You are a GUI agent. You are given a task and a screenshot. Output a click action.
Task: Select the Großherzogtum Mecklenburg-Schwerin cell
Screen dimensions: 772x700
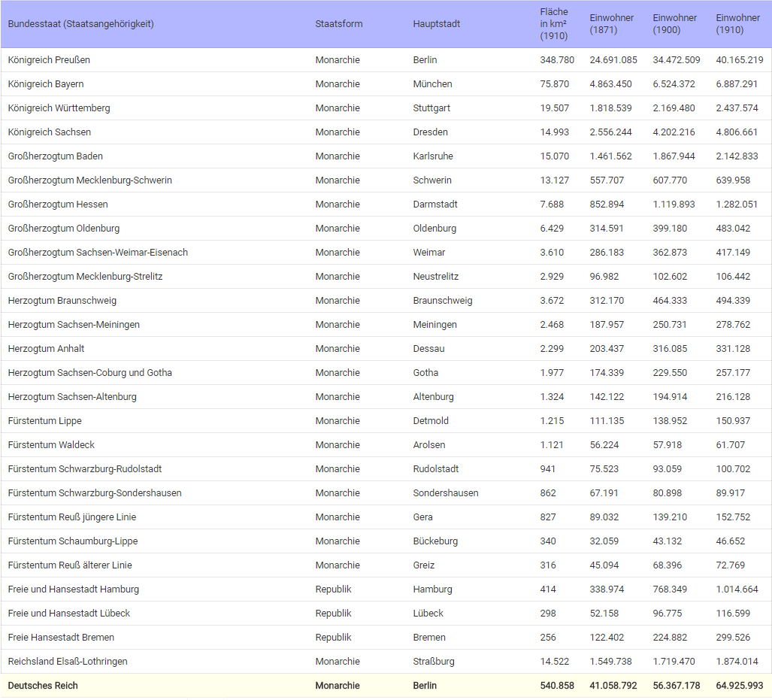[x=90, y=180]
